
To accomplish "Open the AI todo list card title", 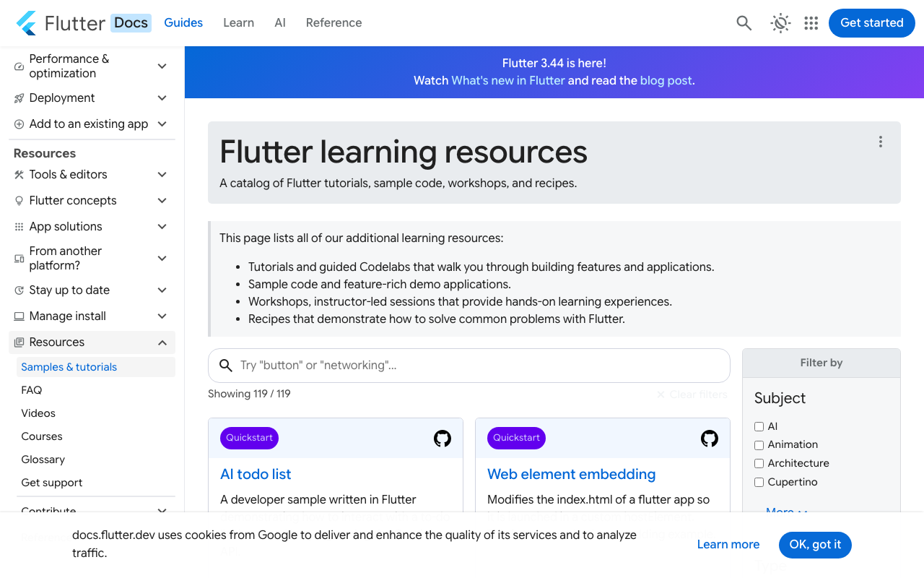I will click(256, 475).
